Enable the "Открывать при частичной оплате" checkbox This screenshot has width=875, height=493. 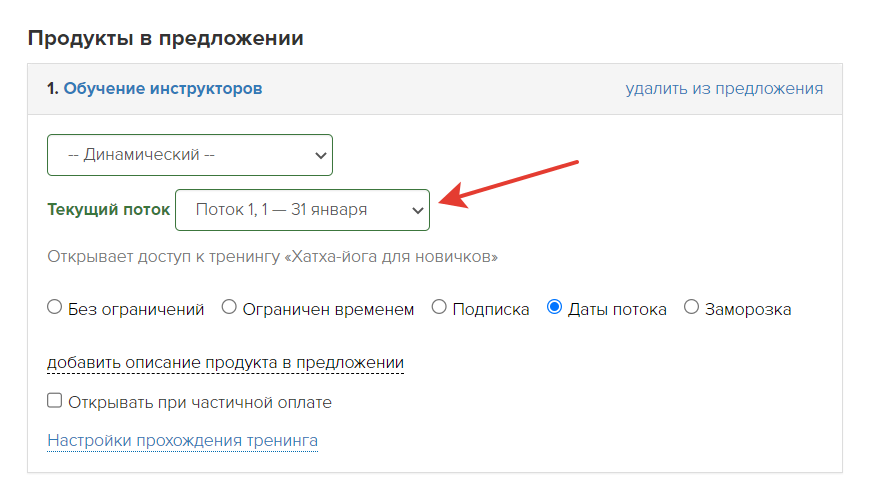54,400
